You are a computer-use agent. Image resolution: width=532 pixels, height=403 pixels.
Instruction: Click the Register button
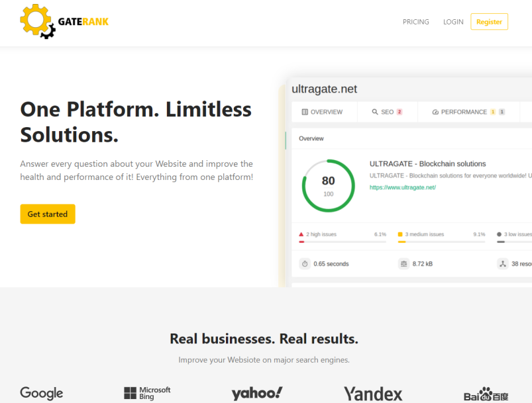[489, 22]
